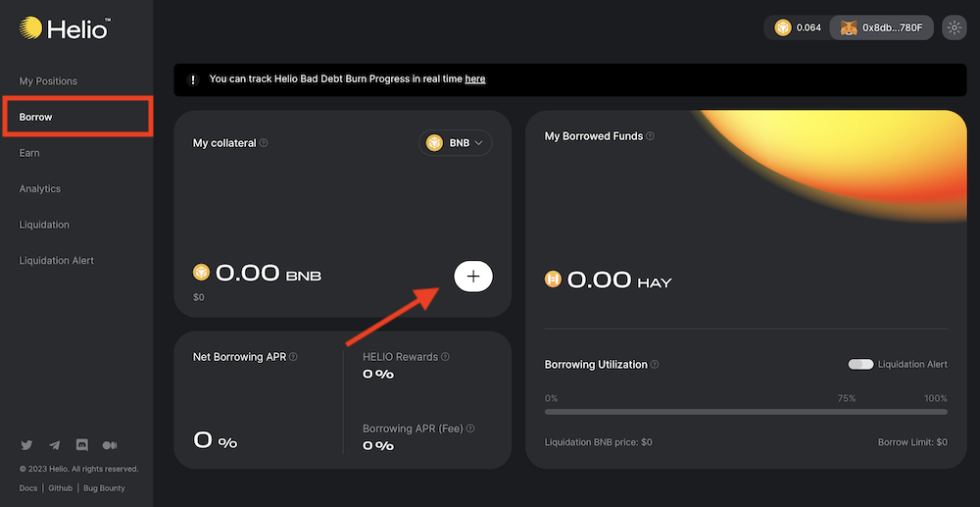This screenshot has width=980, height=507.
Task: Select Earn from the sidebar
Action: pos(29,153)
